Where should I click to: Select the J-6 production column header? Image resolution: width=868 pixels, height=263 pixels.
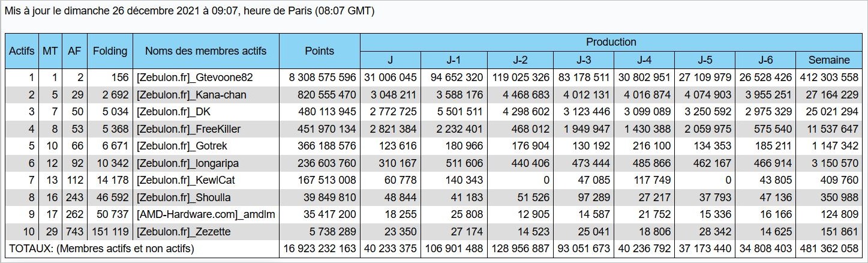765,60
